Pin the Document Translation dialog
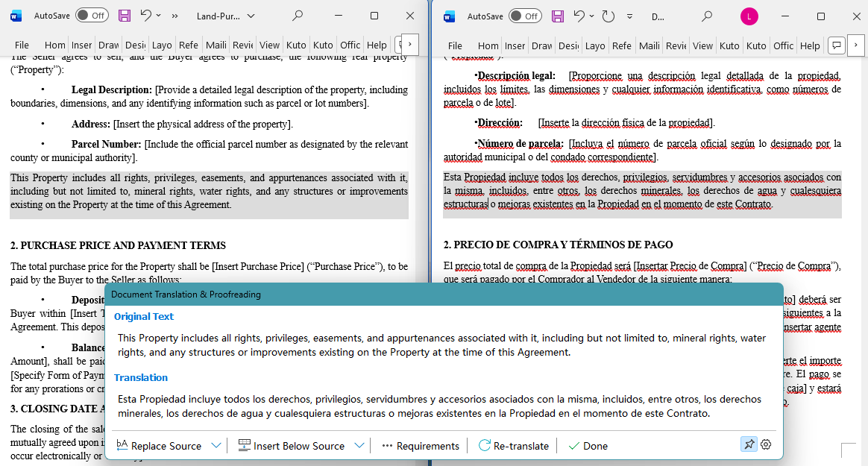 tap(749, 444)
